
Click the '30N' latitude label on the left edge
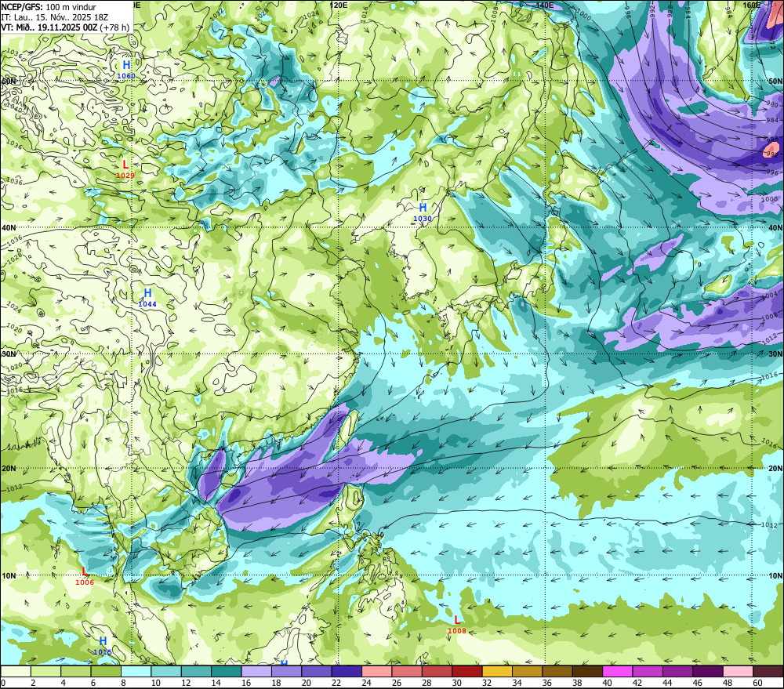(9, 354)
